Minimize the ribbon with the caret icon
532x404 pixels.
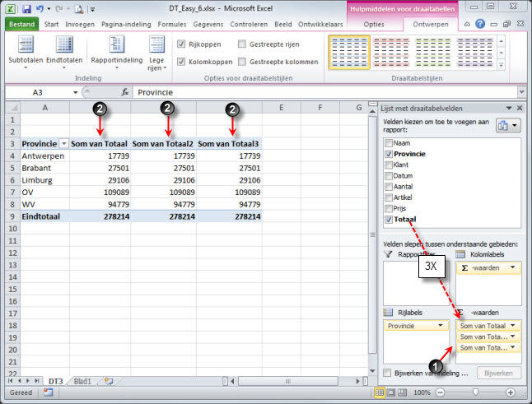(x=467, y=24)
